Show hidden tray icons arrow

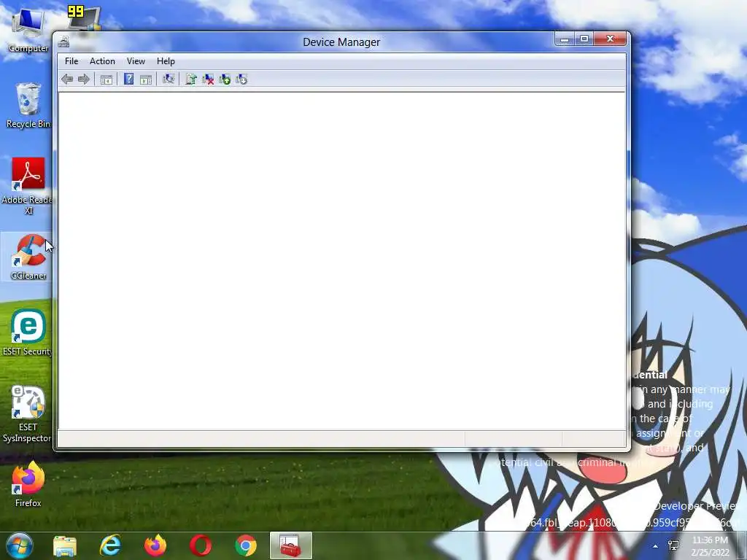click(x=656, y=546)
